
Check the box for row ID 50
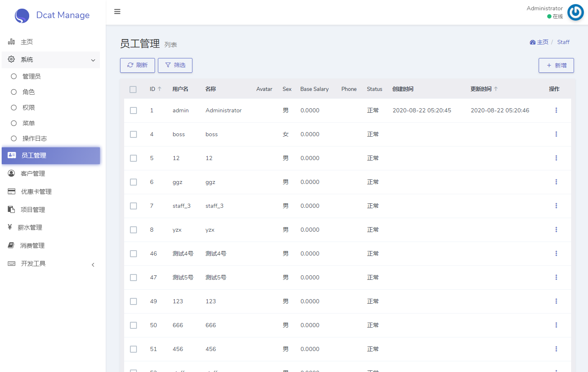click(133, 325)
